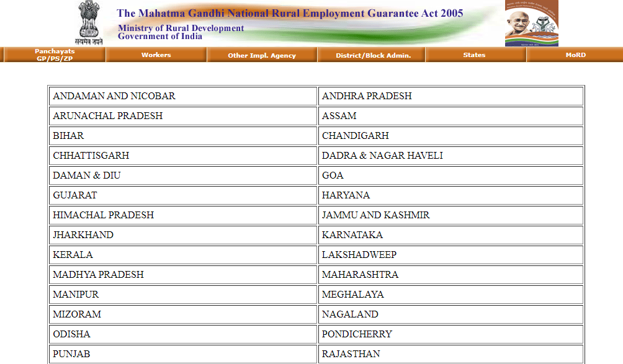This screenshot has width=623, height=364.
Task: Select ODISHA state link
Action: [71, 334]
